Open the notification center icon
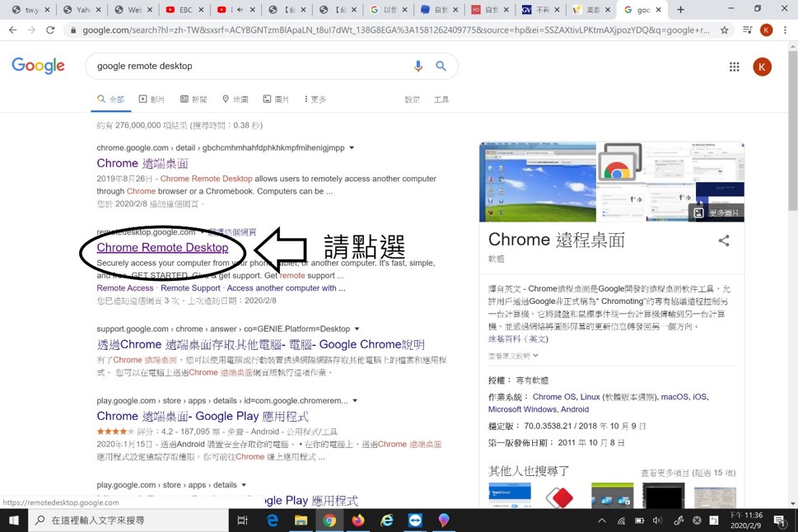Screen dimensions: 798x532 coord(779,520)
